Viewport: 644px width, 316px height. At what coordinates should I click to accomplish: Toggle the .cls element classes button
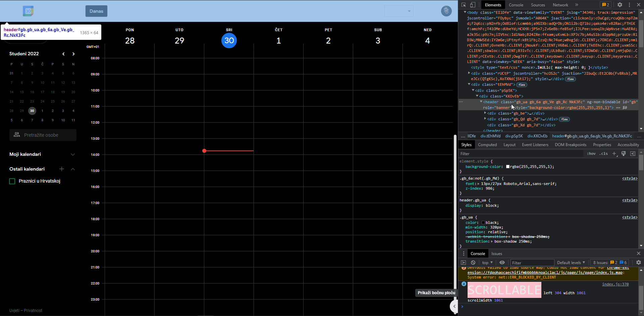click(x=604, y=153)
